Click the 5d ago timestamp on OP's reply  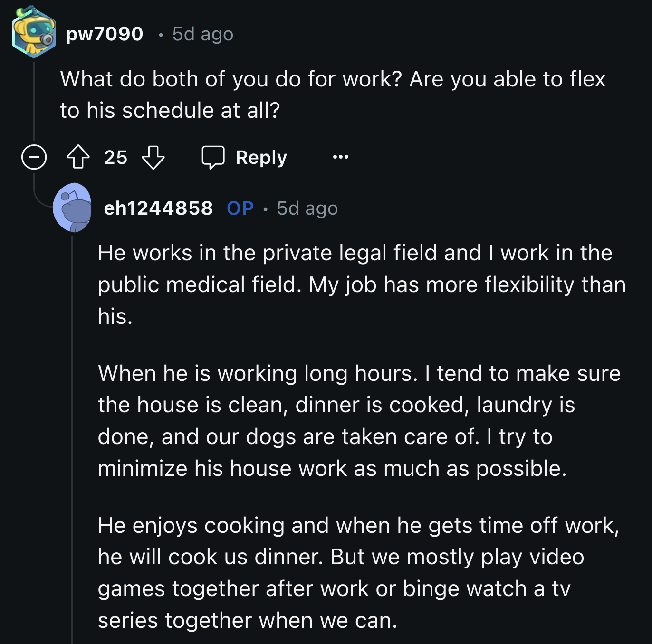(307, 208)
